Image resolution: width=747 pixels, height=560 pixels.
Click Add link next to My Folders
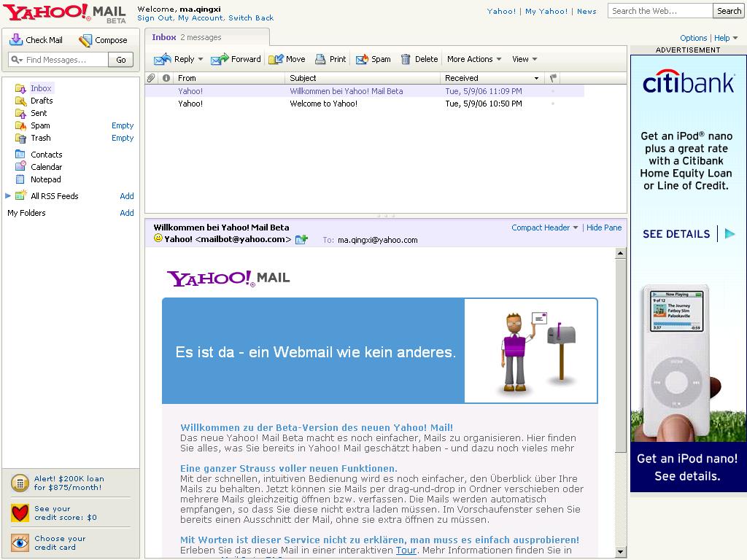127,213
